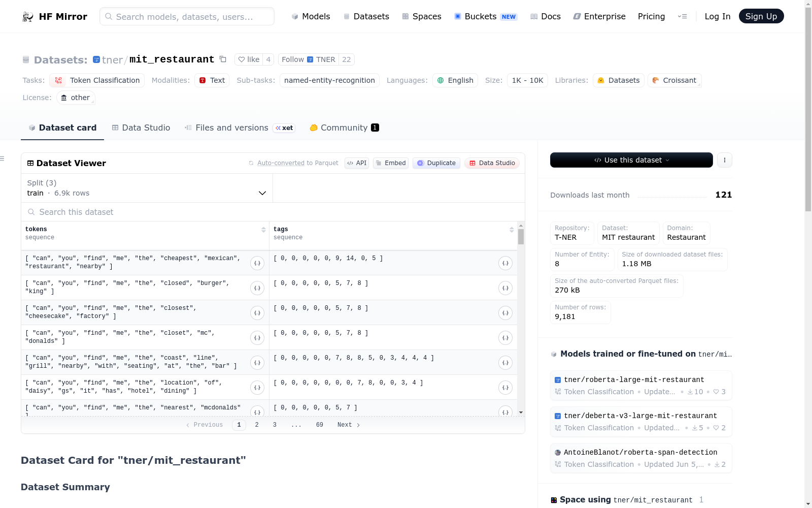This screenshot has width=812, height=508.
Task: Focus the Search this dataset field
Action: pos(273,212)
